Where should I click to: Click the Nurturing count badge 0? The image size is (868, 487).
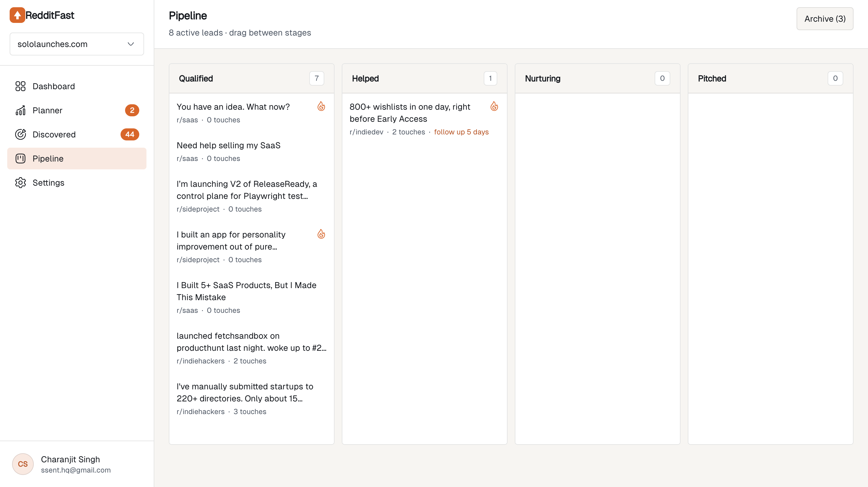point(662,79)
